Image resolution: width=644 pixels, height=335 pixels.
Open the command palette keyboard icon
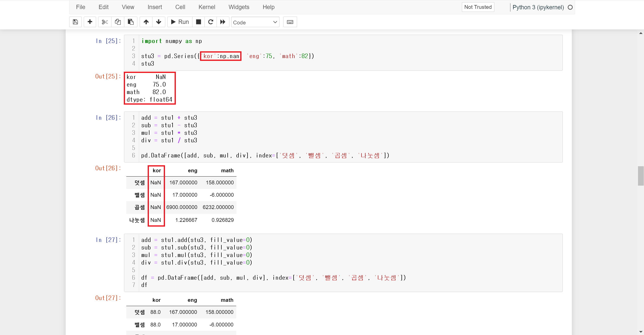pyautogui.click(x=290, y=22)
